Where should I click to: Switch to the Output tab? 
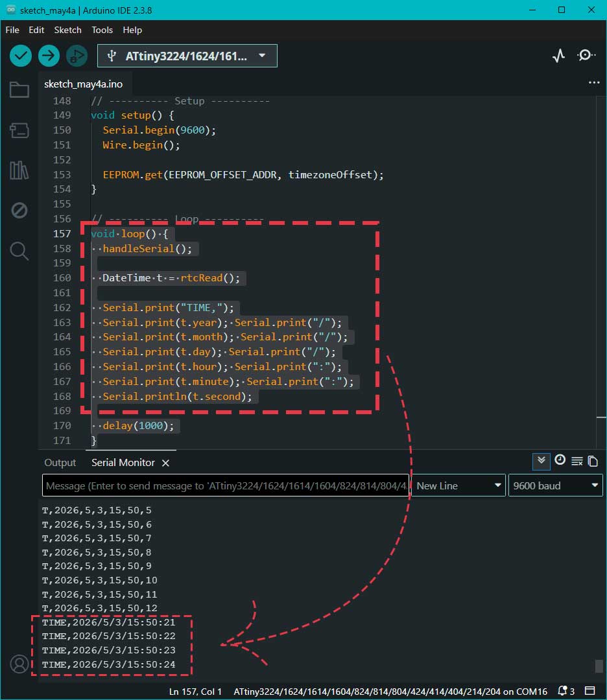pos(60,463)
